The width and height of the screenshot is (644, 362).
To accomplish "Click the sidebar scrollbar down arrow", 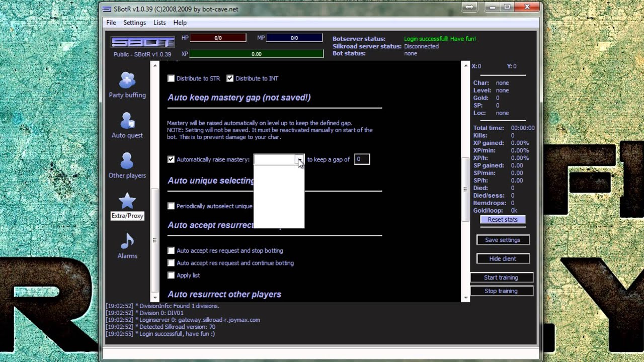I will [155, 298].
